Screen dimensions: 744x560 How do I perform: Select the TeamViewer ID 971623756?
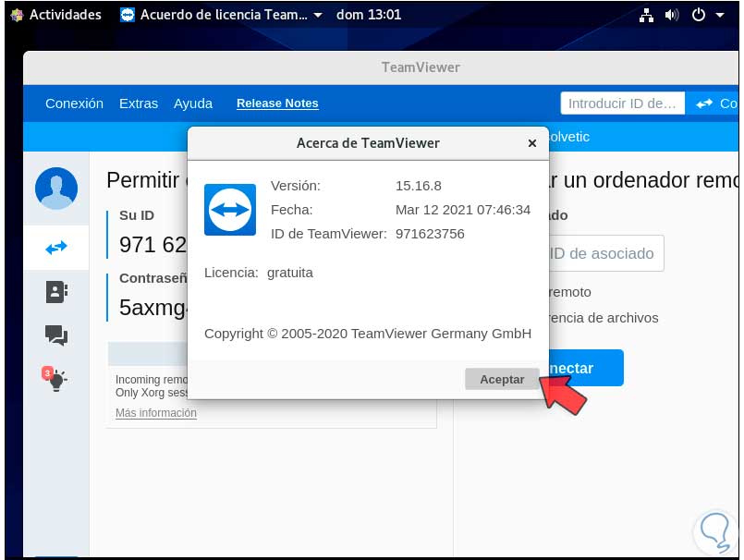430,234
